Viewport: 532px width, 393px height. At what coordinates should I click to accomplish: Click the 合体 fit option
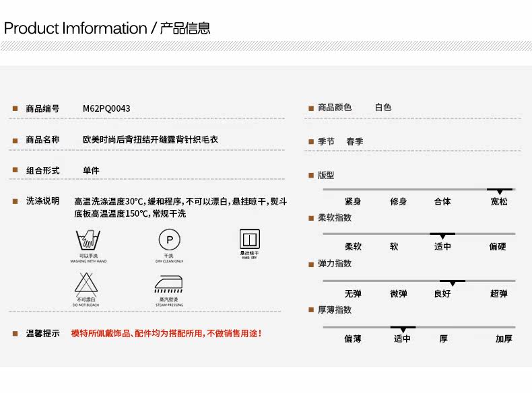(x=442, y=202)
